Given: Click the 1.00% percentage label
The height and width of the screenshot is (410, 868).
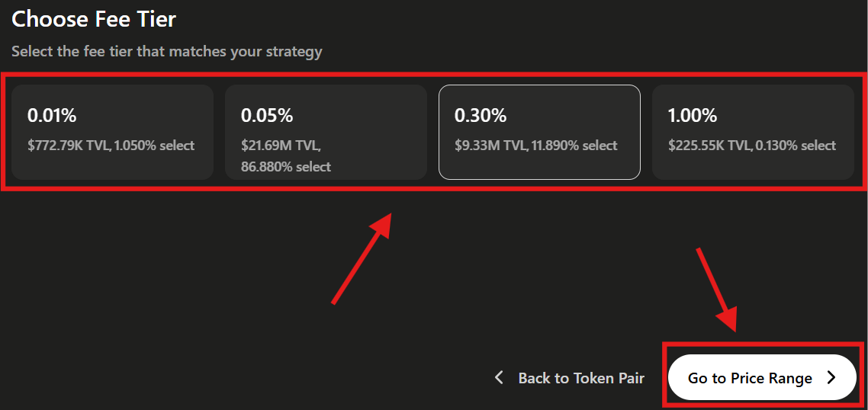Looking at the screenshot, I should 693,116.
